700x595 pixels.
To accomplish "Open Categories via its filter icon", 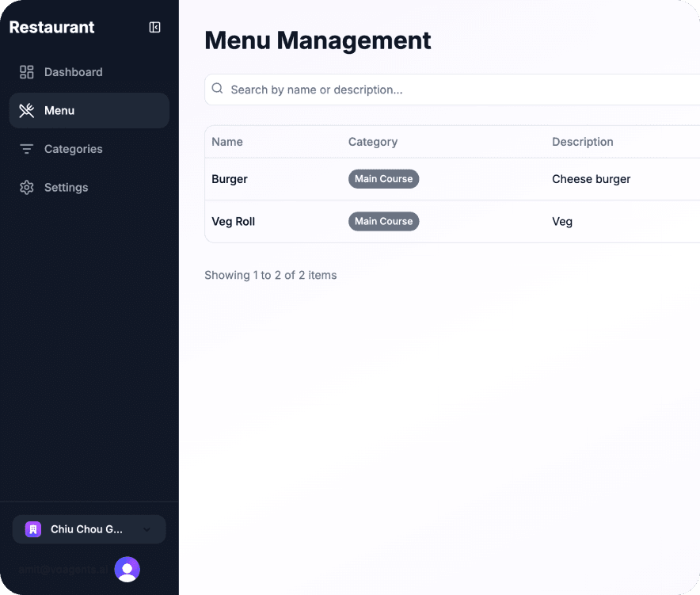I will click(26, 149).
